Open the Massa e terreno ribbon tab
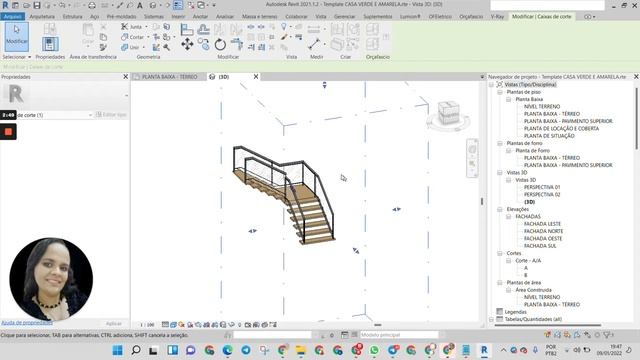This screenshot has height=360, width=640. 260,16
